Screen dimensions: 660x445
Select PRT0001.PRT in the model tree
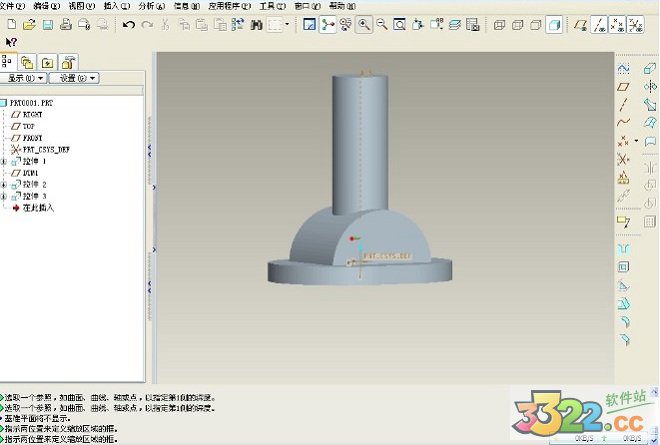(x=32, y=103)
